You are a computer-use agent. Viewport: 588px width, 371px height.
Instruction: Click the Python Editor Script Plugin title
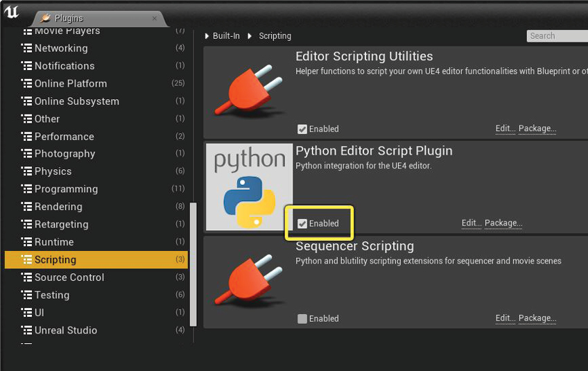pyautogui.click(x=374, y=150)
